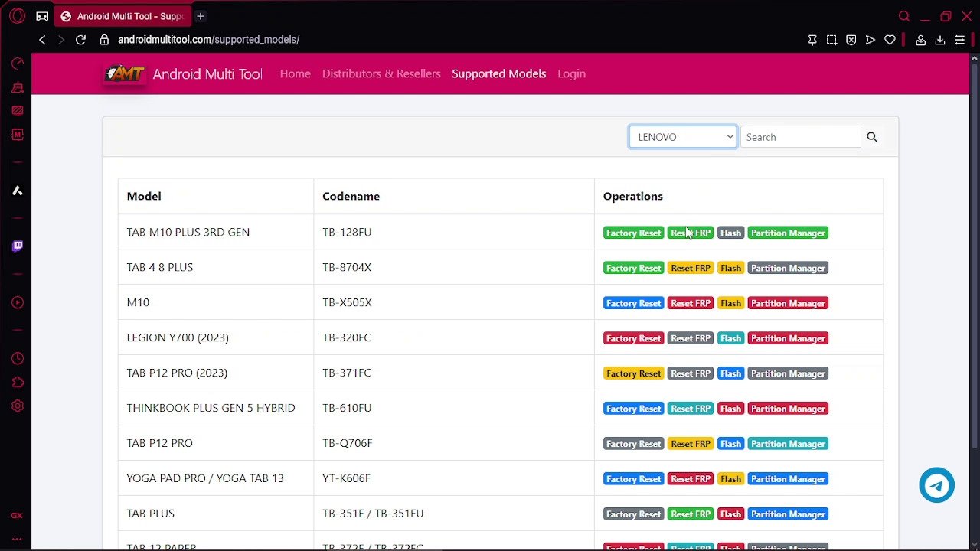The width and height of the screenshot is (980, 551).
Task: Open History clock icon in sidebar
Action: point(17,358)
